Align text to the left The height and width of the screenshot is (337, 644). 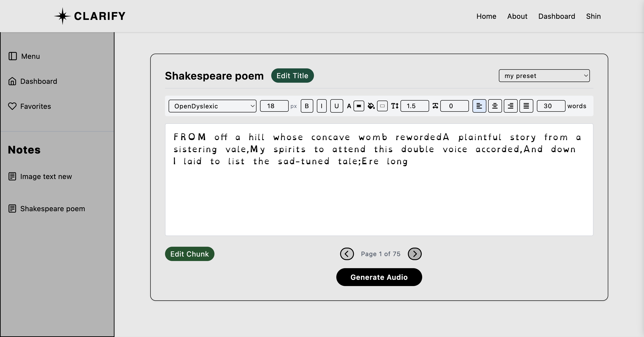pyautogui.click(x=479, y=106)
